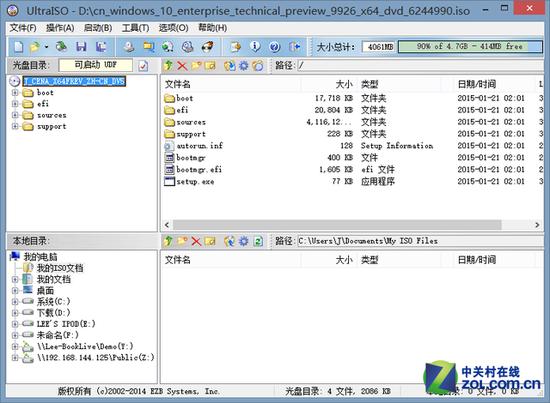Screen dimensions: 550x403
Task: Click the Burn CD/DVD Image flame icon
Action: 208,46
